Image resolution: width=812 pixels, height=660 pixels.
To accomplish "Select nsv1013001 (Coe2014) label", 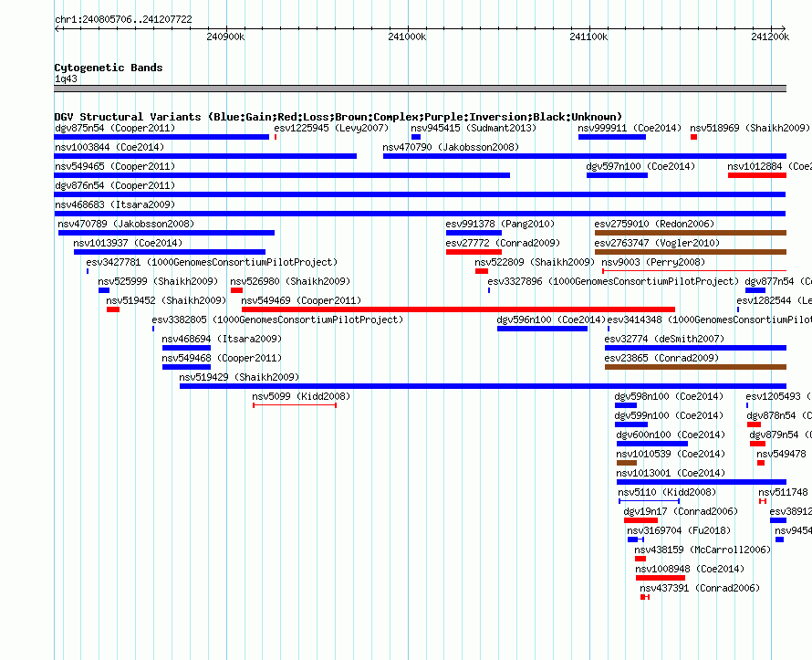I will click(x=671, y=473).
